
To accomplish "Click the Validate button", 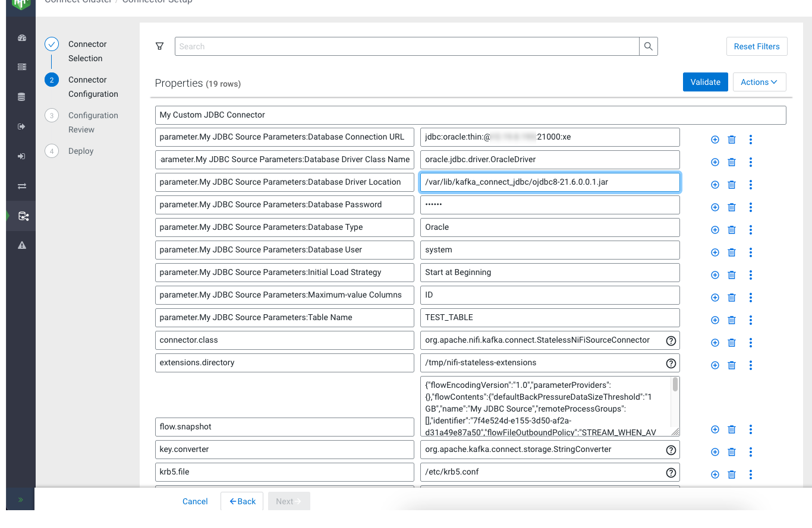I will pyautogui.click(x=705, y=83).
